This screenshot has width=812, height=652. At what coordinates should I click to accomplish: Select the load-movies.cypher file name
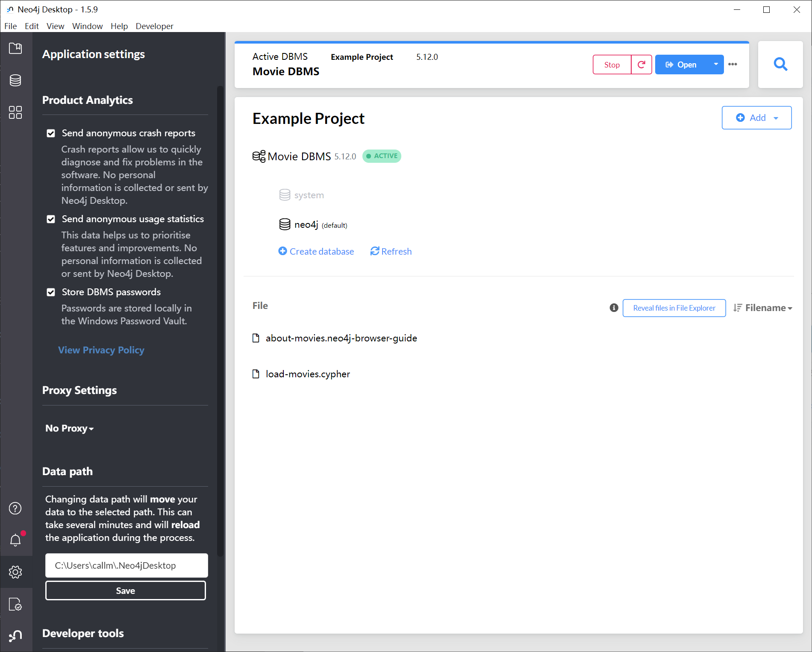click(308, 374)
